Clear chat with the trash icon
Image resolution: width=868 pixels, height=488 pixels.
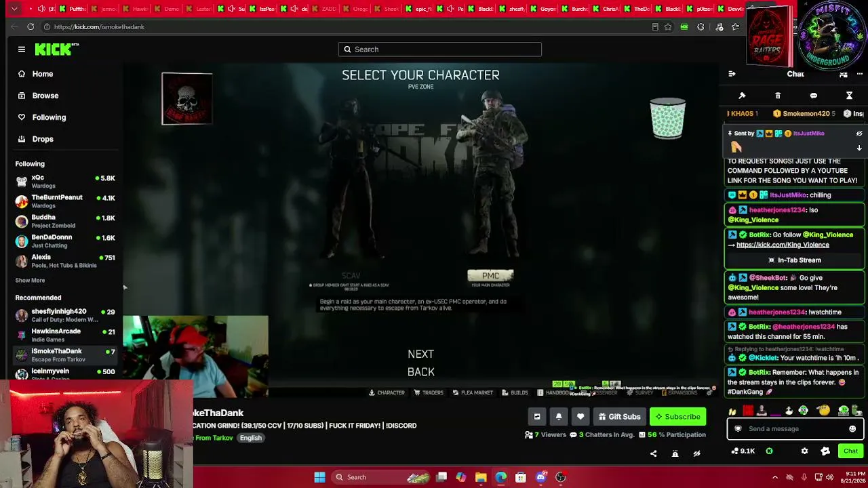[778, 96]
